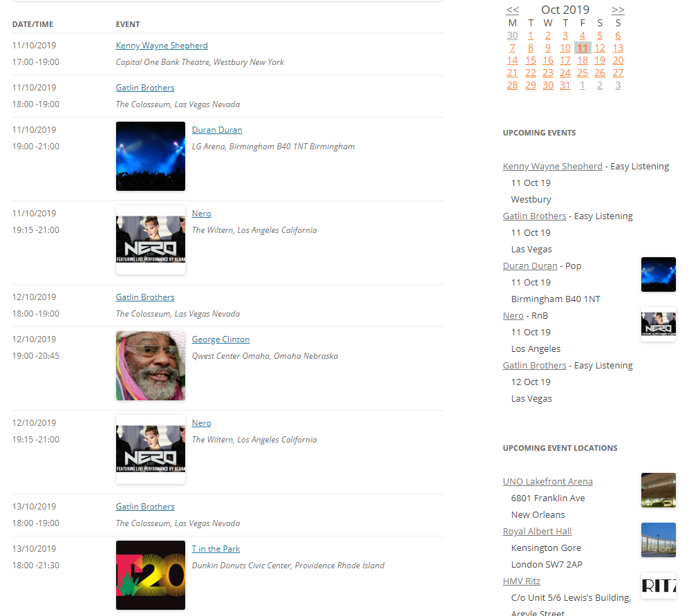Open Gatlin Brothers 12 Oct in Upcoming Events

coord(534,366)
